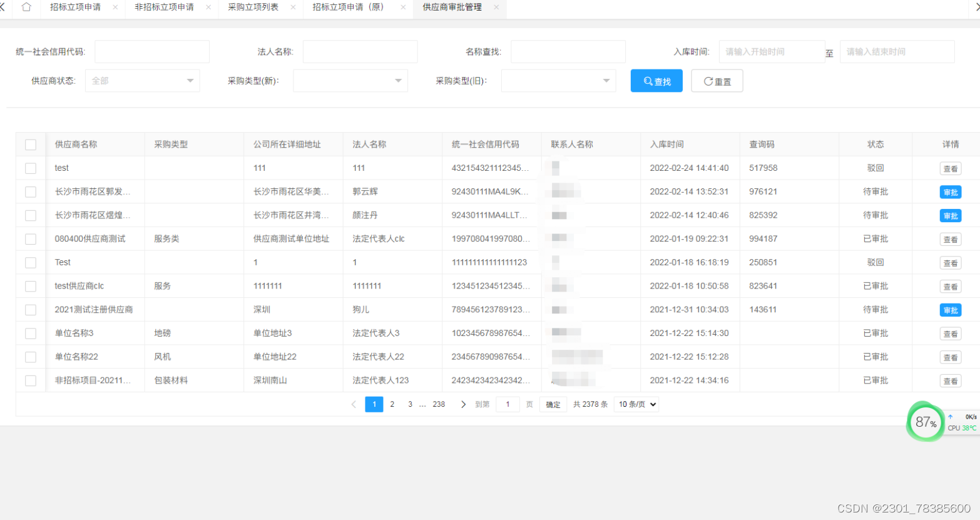The width and height of the screenshot is (980, 520).
Task: Select the checkbox for 单位名称3 row
Action: (30, 333)
